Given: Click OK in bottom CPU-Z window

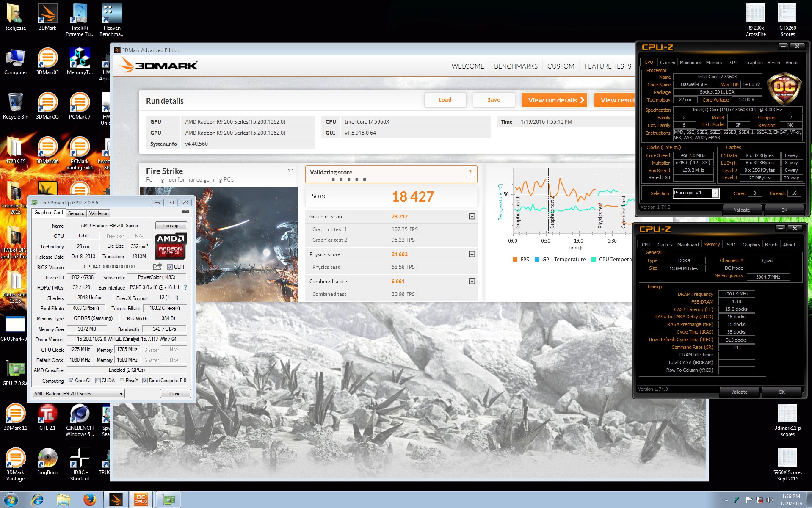Looking at the screenshot, I should click(x=782, y=392).
